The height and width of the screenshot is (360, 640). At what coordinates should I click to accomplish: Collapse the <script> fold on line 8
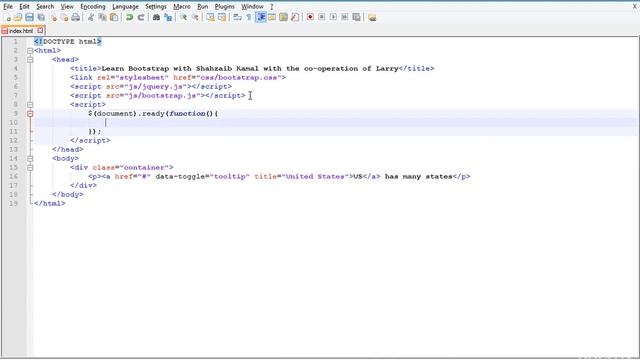coord(30,104)
